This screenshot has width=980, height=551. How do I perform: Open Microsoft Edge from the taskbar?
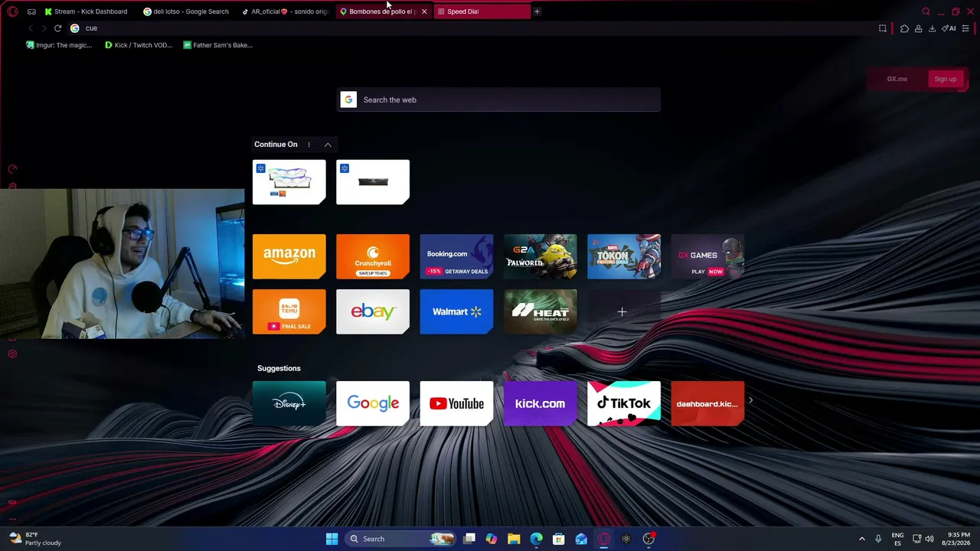537,539
